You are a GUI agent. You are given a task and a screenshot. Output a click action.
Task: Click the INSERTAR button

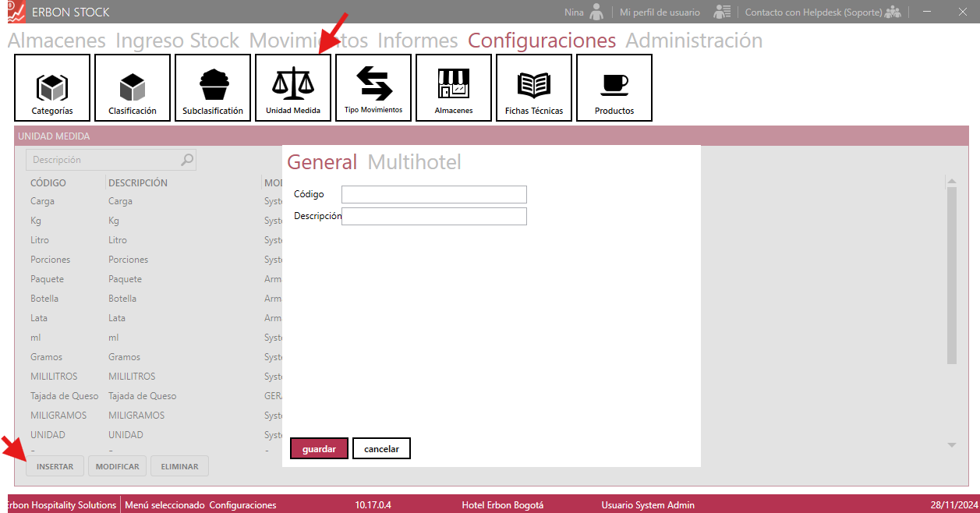tap(55, 466)
